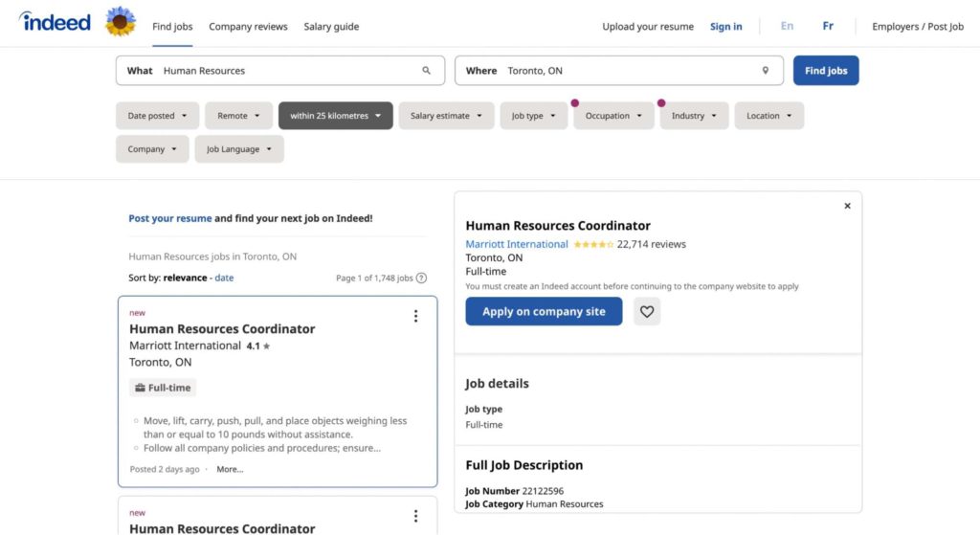Click Posted 2 days ago text
The height and width of the screenshot is (535, 980).
pyautogui.click(x=165, y=469)
